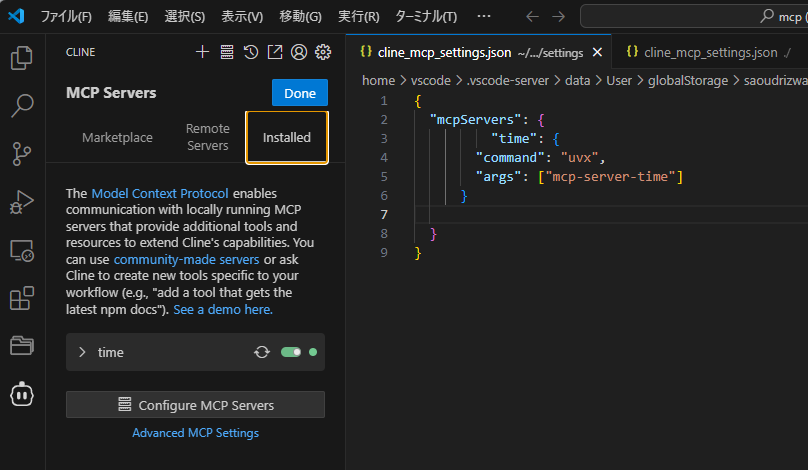This screenshot has height=470, width=808.
Task: Click the command center search box
Action: point(694,16)
